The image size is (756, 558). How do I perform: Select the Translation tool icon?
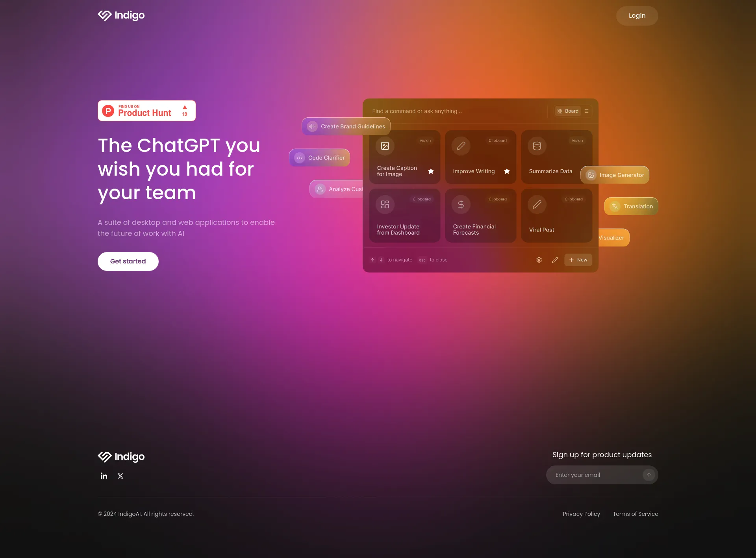(614, 206)
